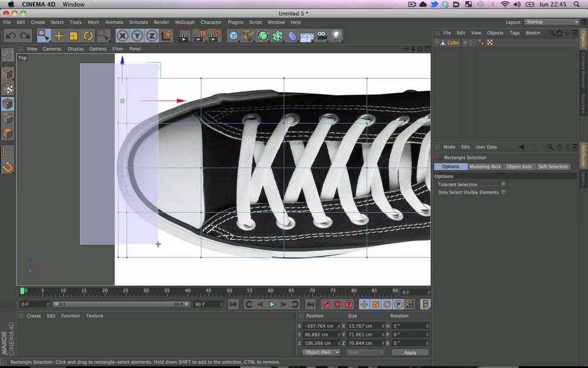588x368 pixels.
Task: Toggle scale keyframe recording icon
Action: pos(376,305)
